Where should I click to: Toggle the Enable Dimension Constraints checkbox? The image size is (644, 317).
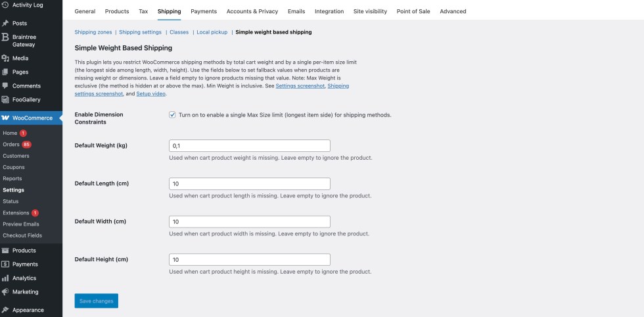[172, 114]
